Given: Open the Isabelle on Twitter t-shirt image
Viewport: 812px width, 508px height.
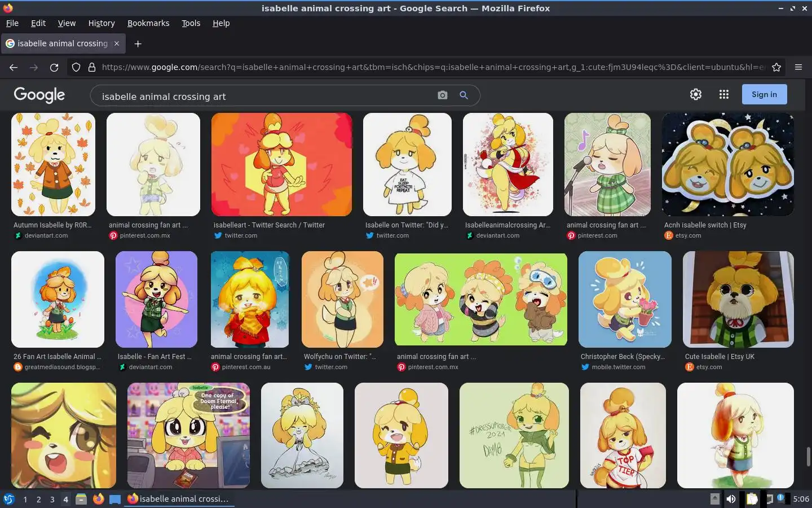Looking at the screenshot, I should pos(407,164).
